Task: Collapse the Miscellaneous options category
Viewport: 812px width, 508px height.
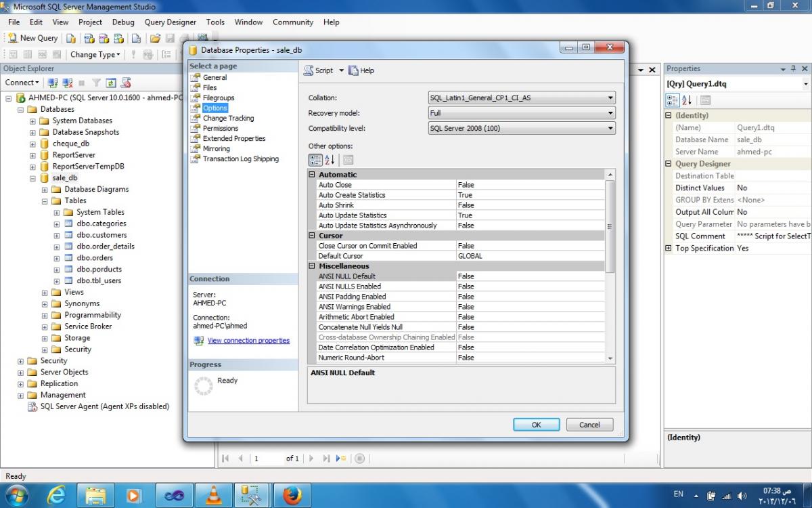Action: (312, 266)
